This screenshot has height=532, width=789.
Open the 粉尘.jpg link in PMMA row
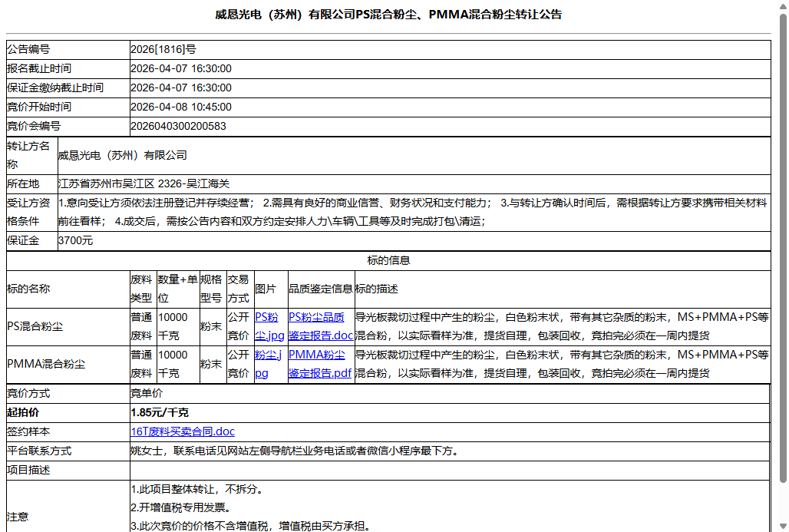point(268,364)
